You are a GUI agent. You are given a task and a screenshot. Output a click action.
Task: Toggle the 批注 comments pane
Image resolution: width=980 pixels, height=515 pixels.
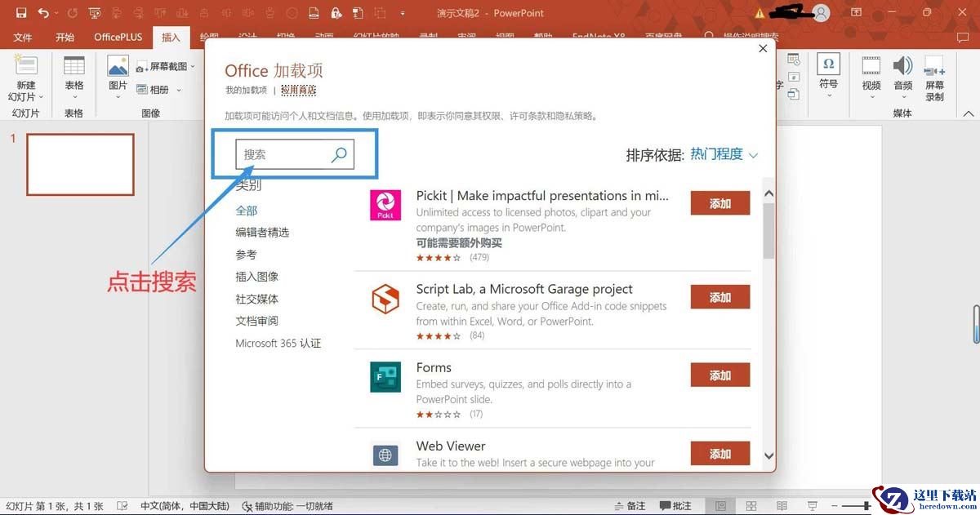(x=675, y=506)
